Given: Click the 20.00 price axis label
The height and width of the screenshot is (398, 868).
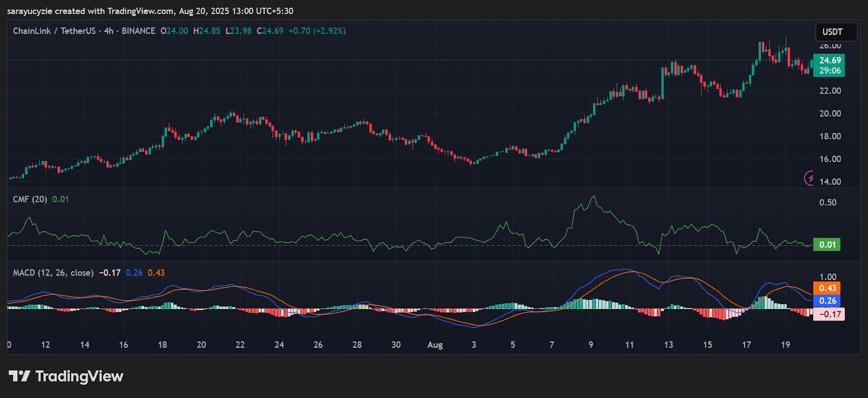Looking at the screenshot, I should [x=830, y=113].
